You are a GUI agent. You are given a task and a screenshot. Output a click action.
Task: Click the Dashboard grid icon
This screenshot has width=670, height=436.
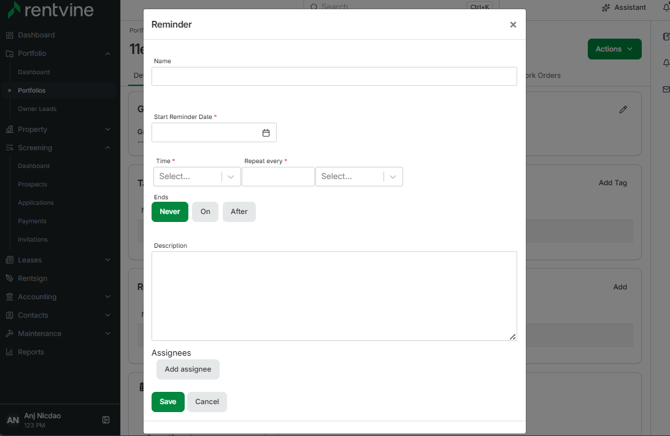pyautogui.click(x=9, y=35)
